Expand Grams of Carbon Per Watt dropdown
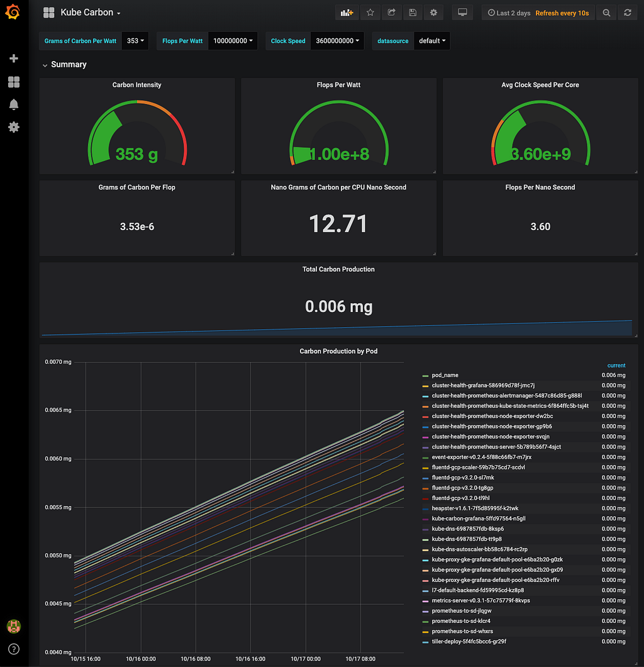The height and width of the screenshot is (667, 644). [135, 41]
